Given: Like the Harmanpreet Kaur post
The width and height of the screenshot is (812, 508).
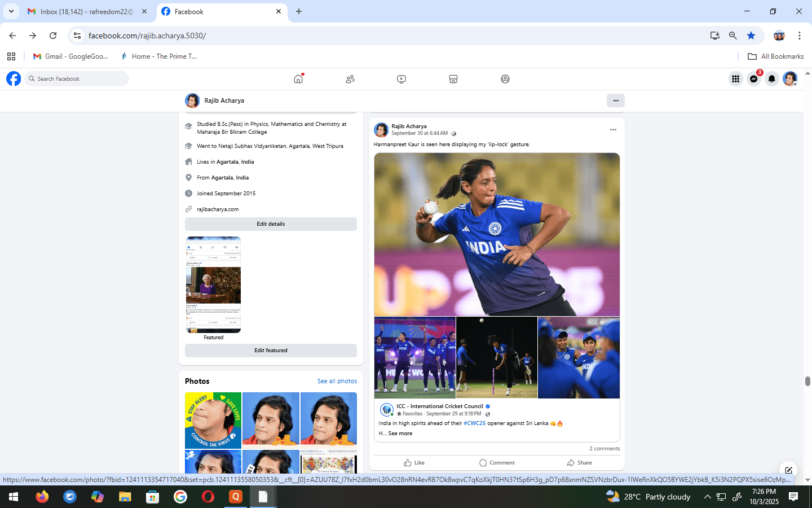Looking at the screenshot, I should [414, 463].
